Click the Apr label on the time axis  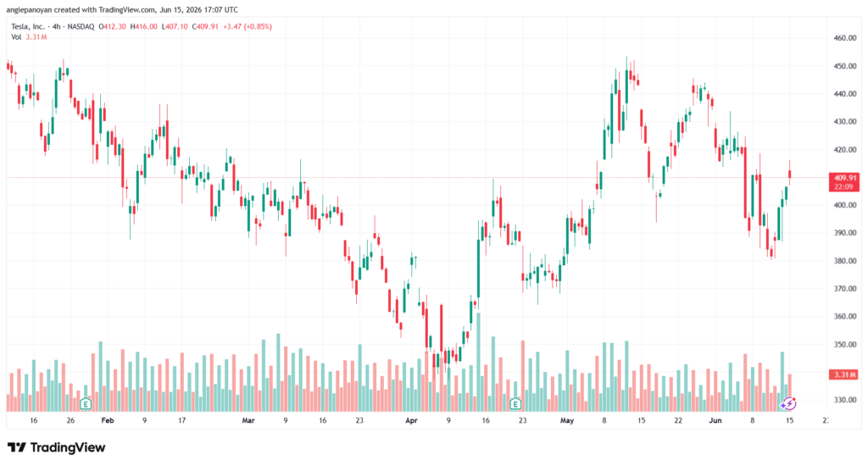411,420
